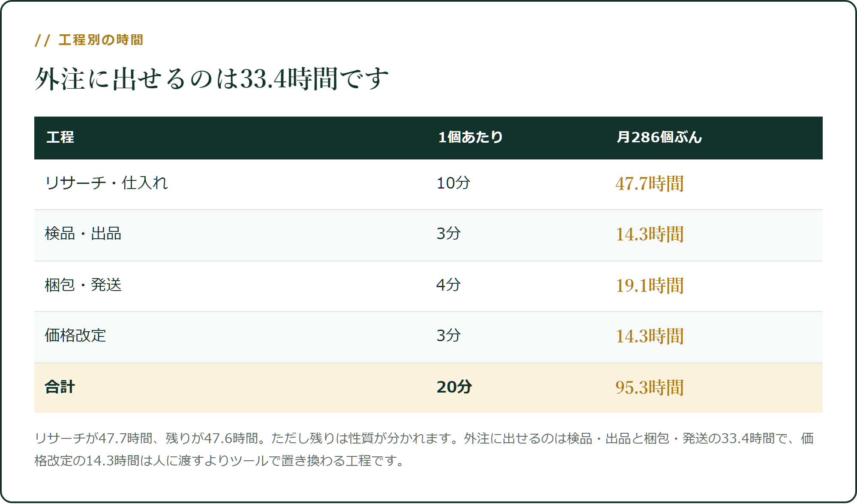Image resolution: width=857 pixels, height=504 pixels.
Task: Click the footnote paragraph starting 'リサーチが47.7時間'
Action: tap(424, 449)
